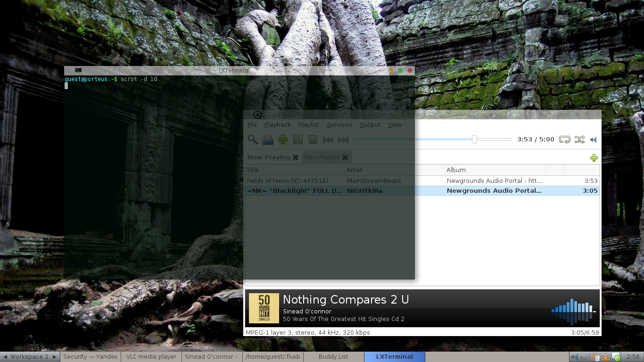Sort playlist by the Album column header
This screenshot has height=362, width=644.
pos(495,170)
